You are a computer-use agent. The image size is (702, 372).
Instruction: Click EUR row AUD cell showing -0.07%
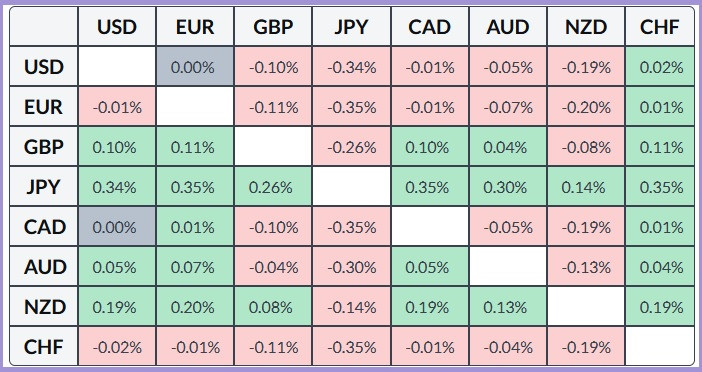[x=508, y=107]
